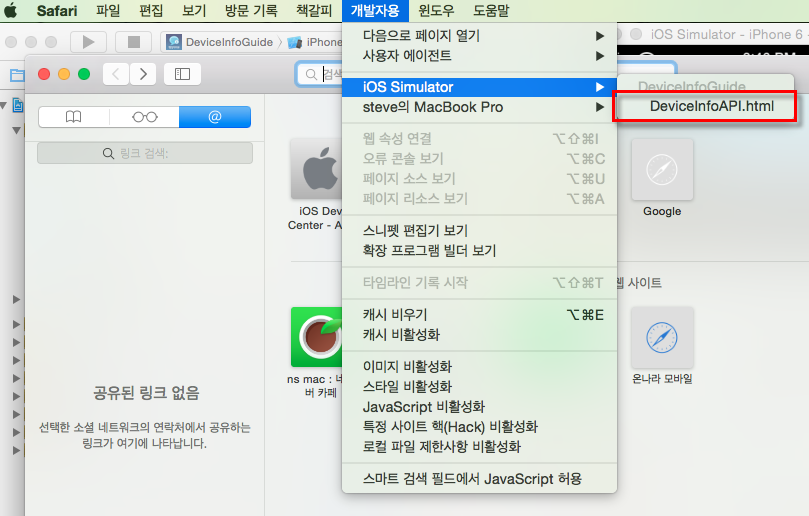Select the Shared Links @ tab
809x516 pixels.
215,117
